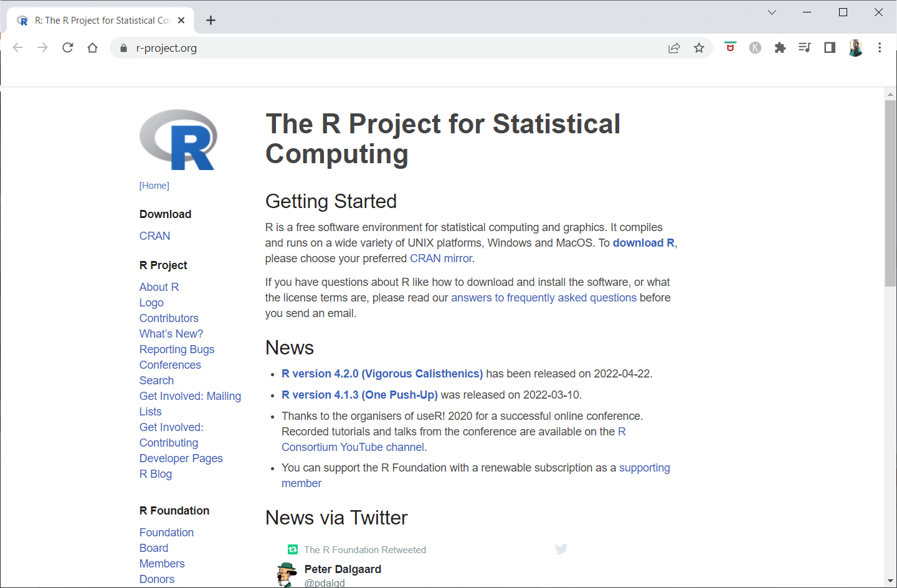
Task: Reload the r-project.org page
Action: coord(68,48)
